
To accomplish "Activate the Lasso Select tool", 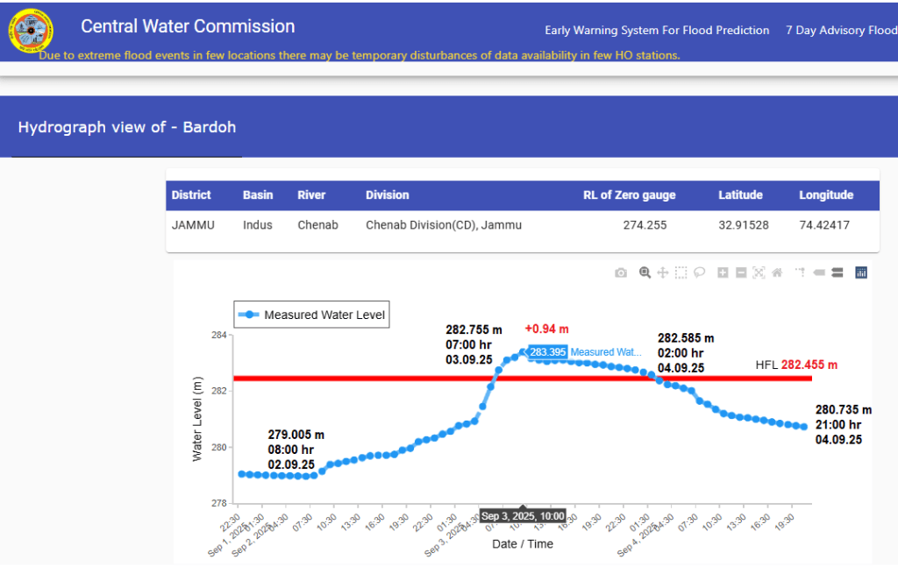I will (700, 273).
